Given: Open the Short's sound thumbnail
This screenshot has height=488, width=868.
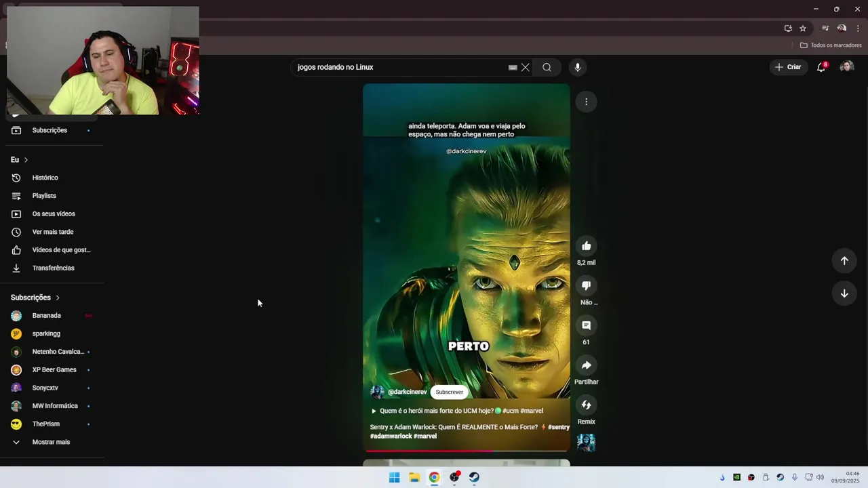Looking at the screenshot, I should [x=586, y=443].
